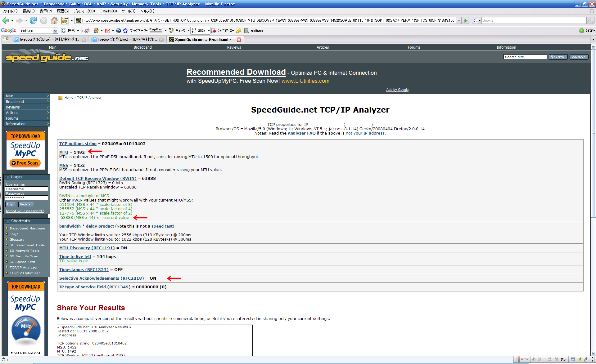Click the vertical scrollbar down arrow

pos(593,353)
